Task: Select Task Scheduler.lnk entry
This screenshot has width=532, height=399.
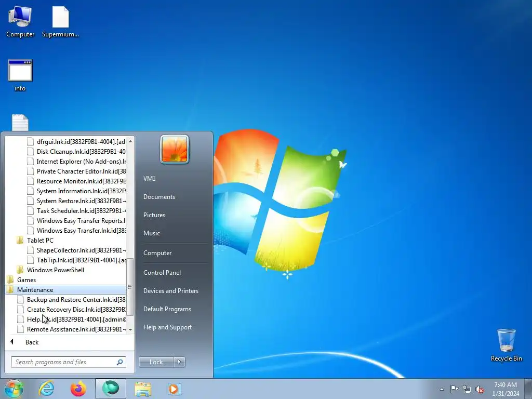Action: (76, 211)
